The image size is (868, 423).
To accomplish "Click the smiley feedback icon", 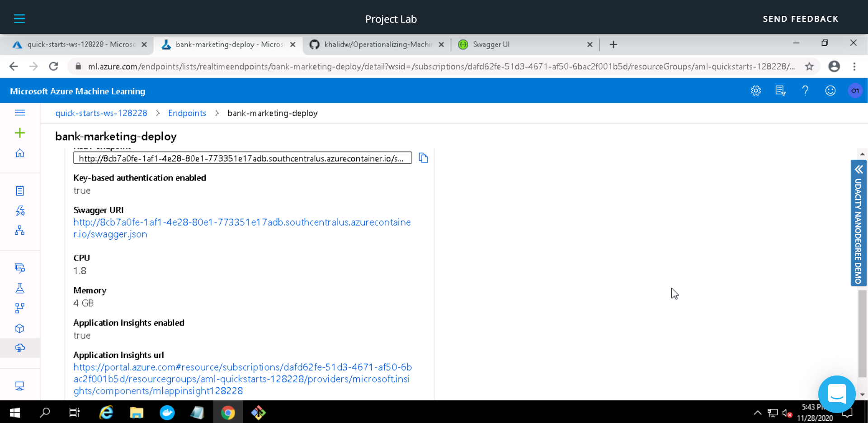I will pyautogui.click(x=830, y=91).
